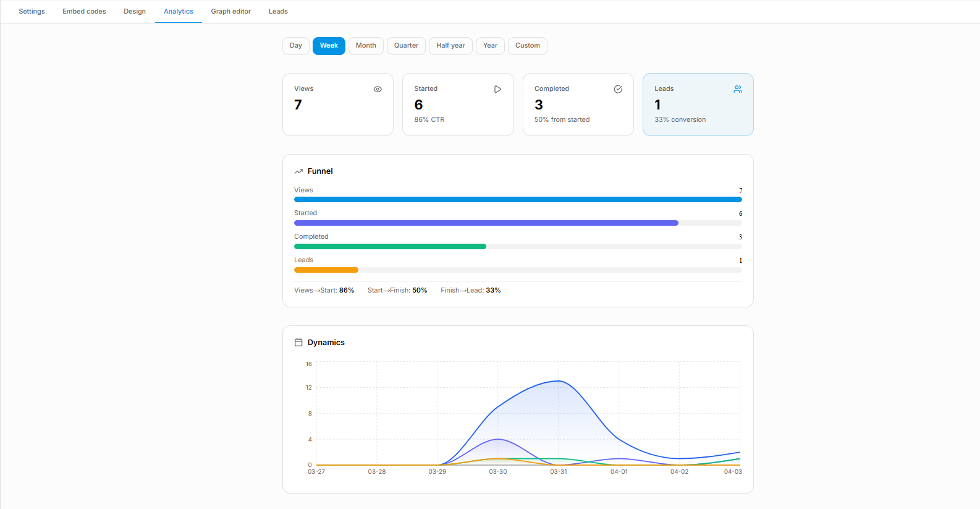Select the Week time range
This screenshot has width=980, height=509.
[x=329, y=46]
